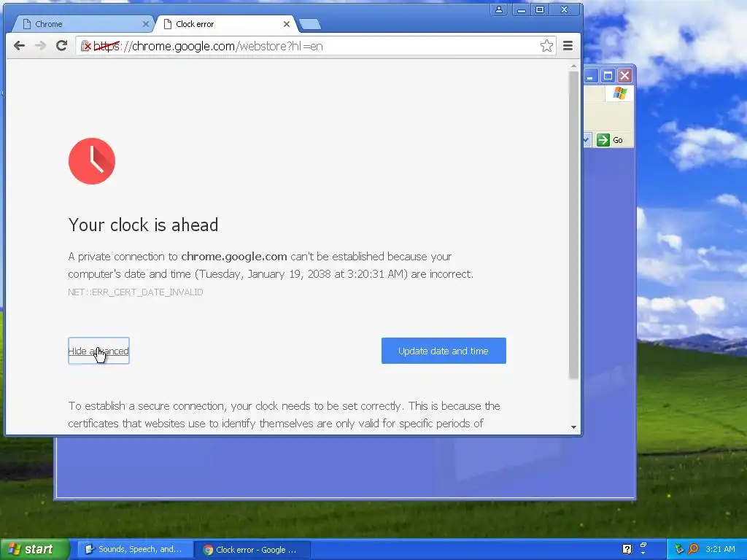The image size is (747, 560).
Task: Maximize the Chrome window
Action: tap(540, 9)
